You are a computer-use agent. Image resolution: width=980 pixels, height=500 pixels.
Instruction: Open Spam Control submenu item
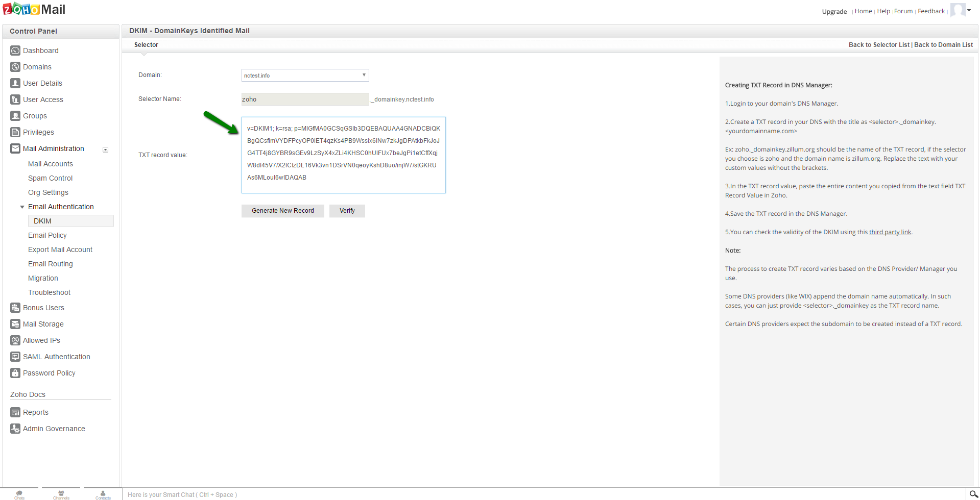coord(51,178)
